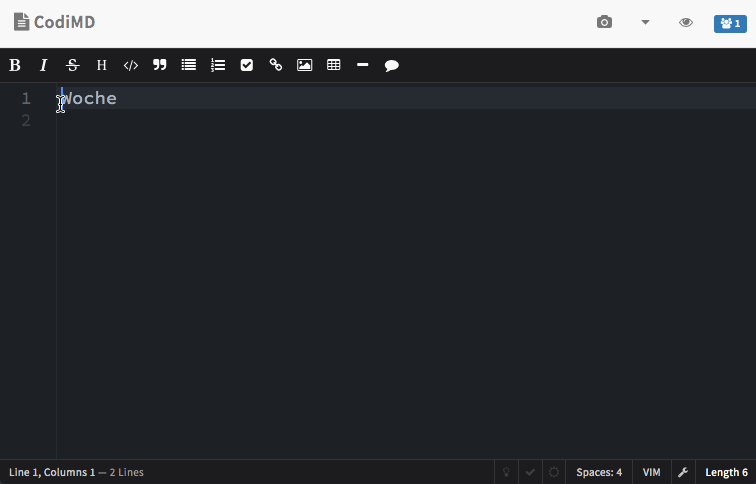Toggle the night mode lightbulb icon
756x484 pixels.
pyautogui.click(x=506, y=472)
